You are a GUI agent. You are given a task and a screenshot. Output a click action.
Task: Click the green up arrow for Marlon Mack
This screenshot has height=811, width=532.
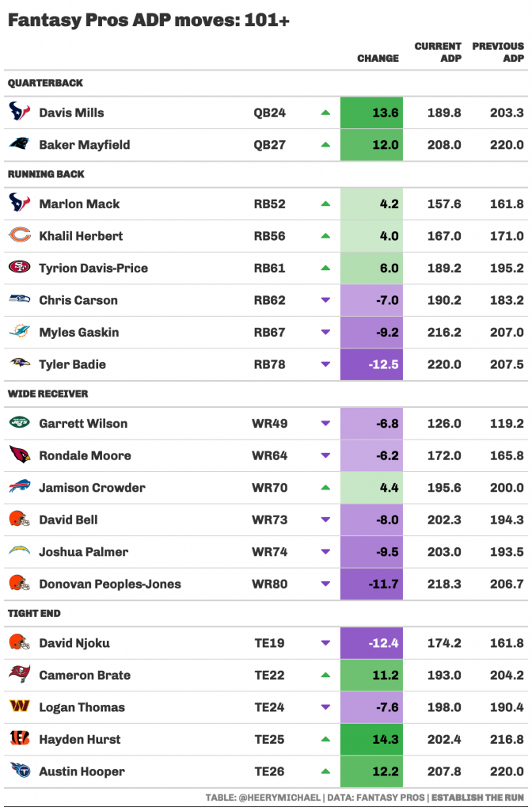coord(325,204)
